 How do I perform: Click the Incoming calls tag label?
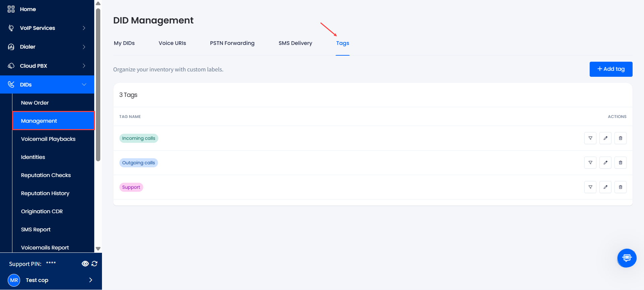pyautogui.click(x=139, y=138)
